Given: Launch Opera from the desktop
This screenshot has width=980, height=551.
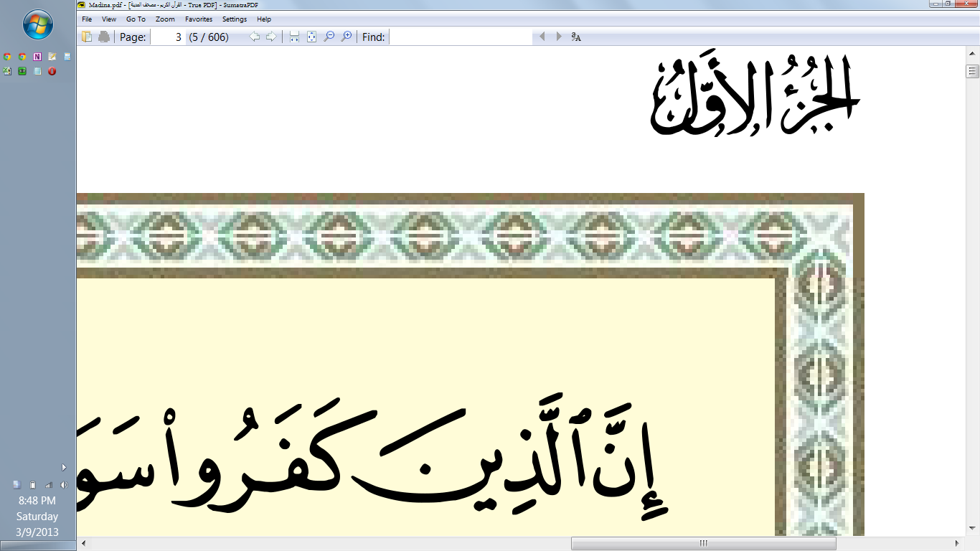Looking at the screenshot, I should 52,70.
